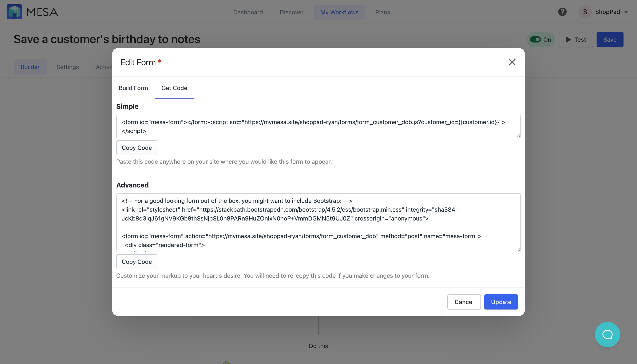This screenshot has height=364, width=637.
Task: Copy the Simple form code
Action: (137, 147)
